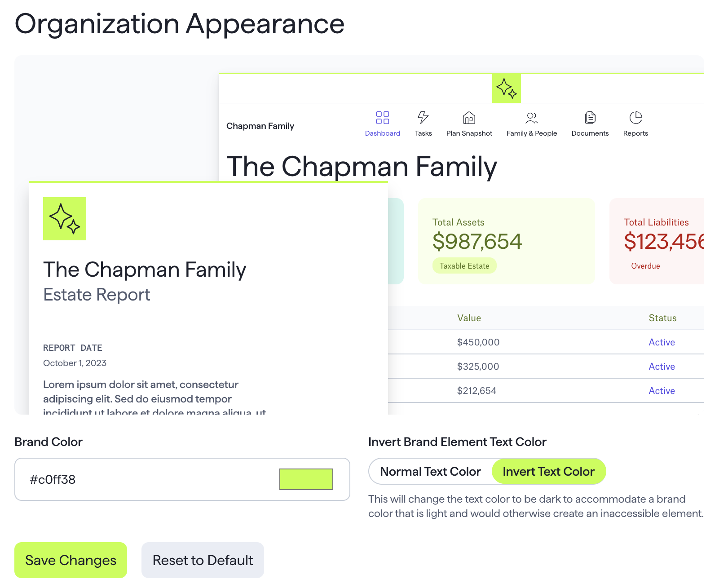
Task: Click Active status for $212,654 row
Action: click(x=662, y=391)
